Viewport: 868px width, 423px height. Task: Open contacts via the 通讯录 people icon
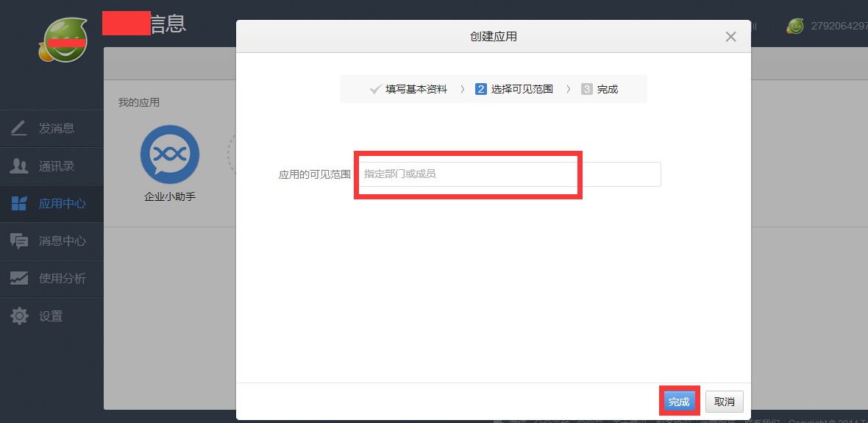[x=19, y=166]
